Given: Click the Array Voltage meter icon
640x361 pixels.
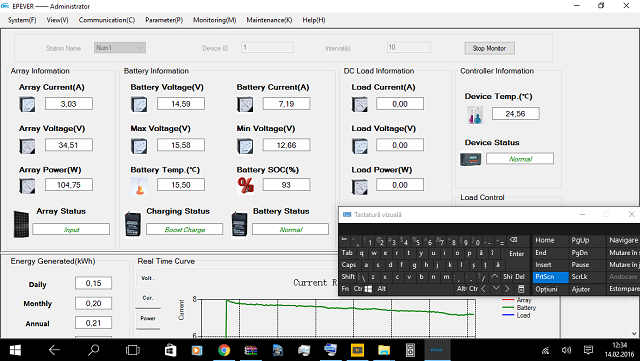Looking at the screenshot, I should (x=27, y=146).
